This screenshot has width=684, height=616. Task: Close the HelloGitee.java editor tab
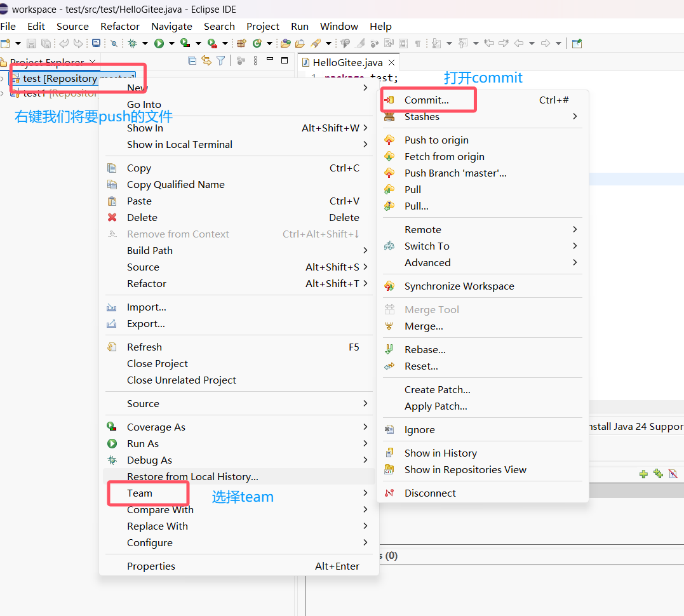[392, 62]
